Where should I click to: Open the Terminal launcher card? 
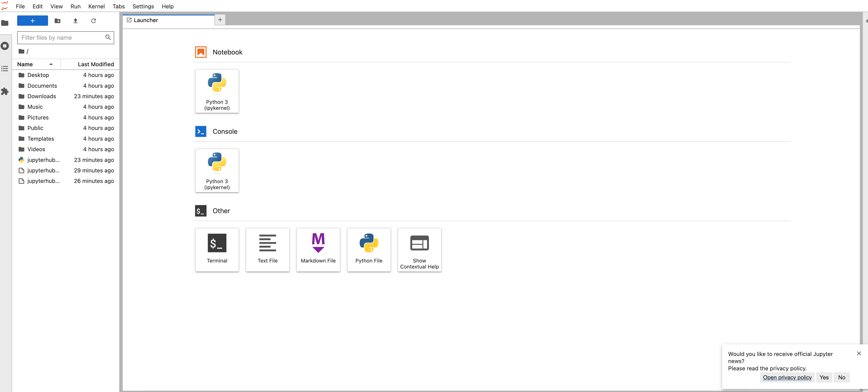[x=217, y=250]
